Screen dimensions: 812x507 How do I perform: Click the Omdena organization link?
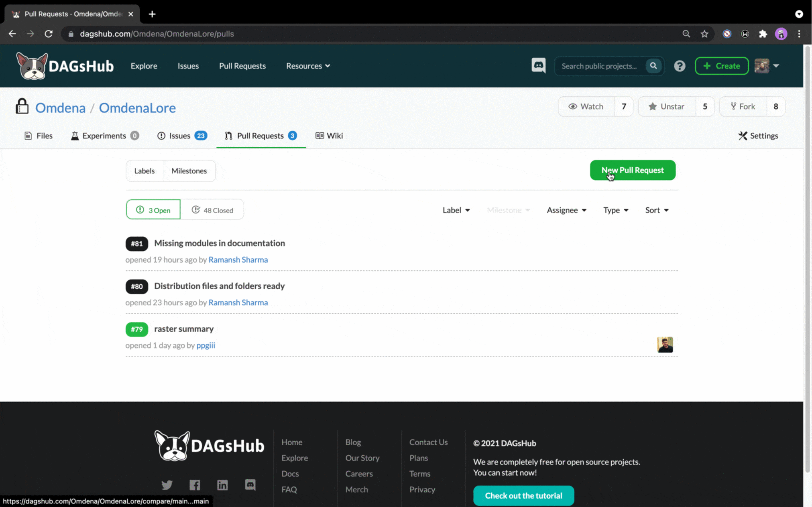[60, 107]
